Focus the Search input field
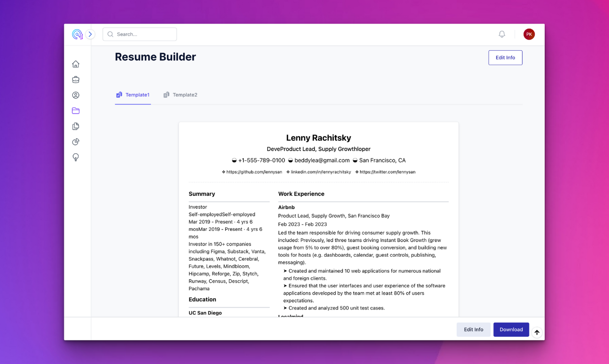This screenshot has height=364, width=609. click(x=140, y=34)
